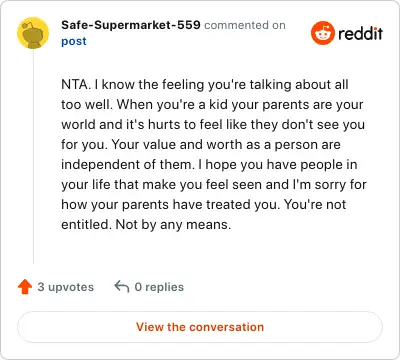400x360 pixels.
Task: Click the "NTA." word starting the comment
Action: 76,84
